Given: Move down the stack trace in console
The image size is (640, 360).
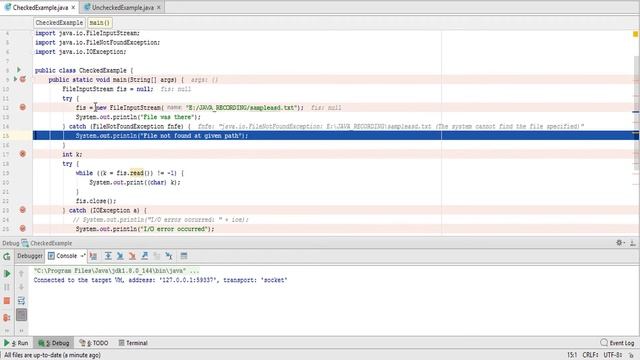Looking at the screenshot, I should (21, 287).
